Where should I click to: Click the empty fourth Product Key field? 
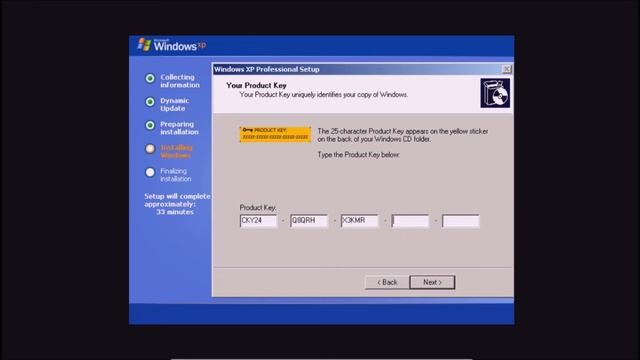(x=410, y=221)
